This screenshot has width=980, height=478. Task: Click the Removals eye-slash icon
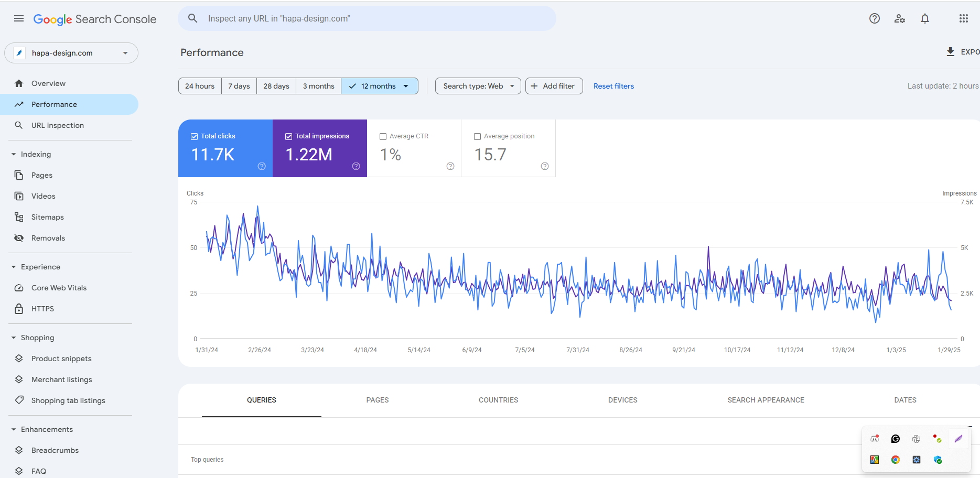click(19, 238)
